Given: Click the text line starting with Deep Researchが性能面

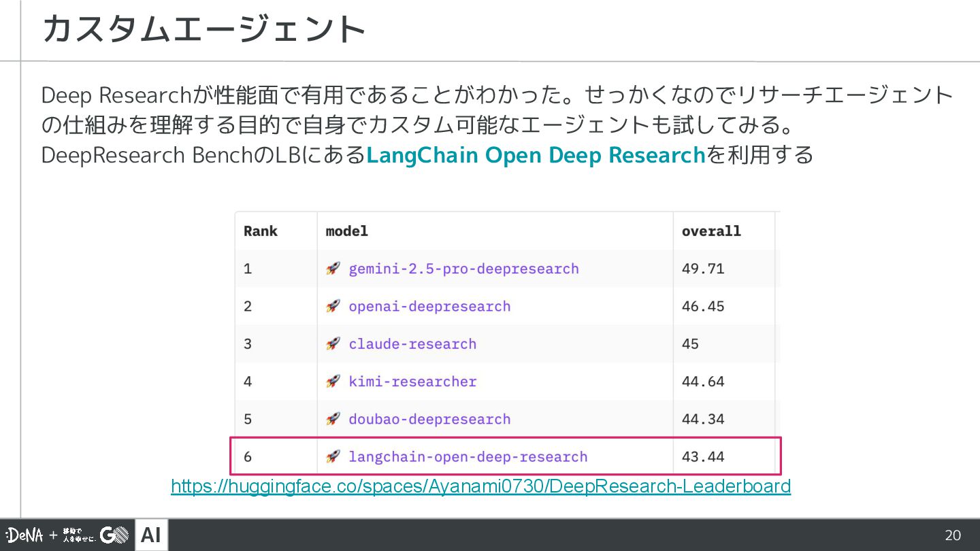Looking at the screenshot, I should [x=497, y=95].
